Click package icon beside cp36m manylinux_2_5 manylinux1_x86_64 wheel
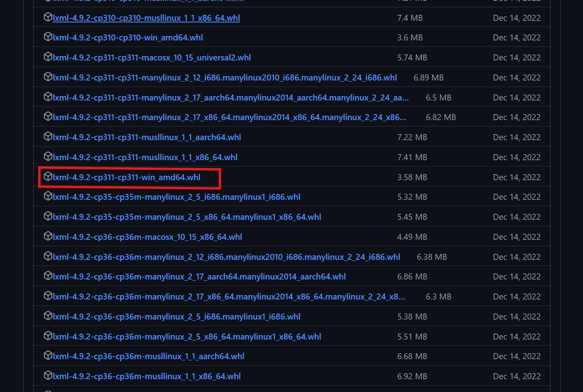The height and width of the screenshot is (392, 583). [48, 336]
